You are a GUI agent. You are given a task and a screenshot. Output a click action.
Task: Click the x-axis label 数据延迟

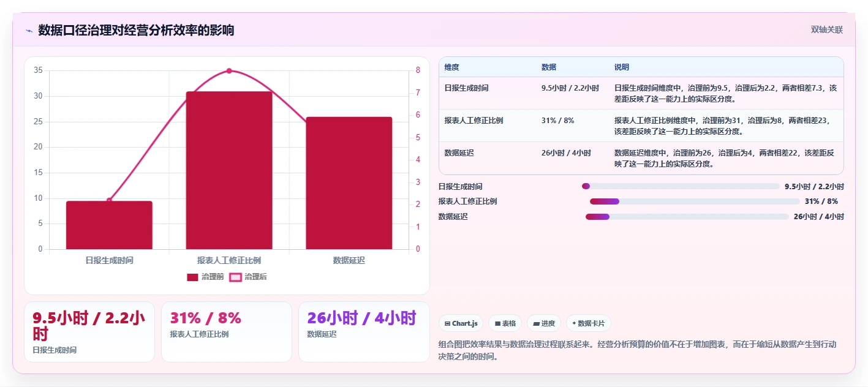coord(349,260)
